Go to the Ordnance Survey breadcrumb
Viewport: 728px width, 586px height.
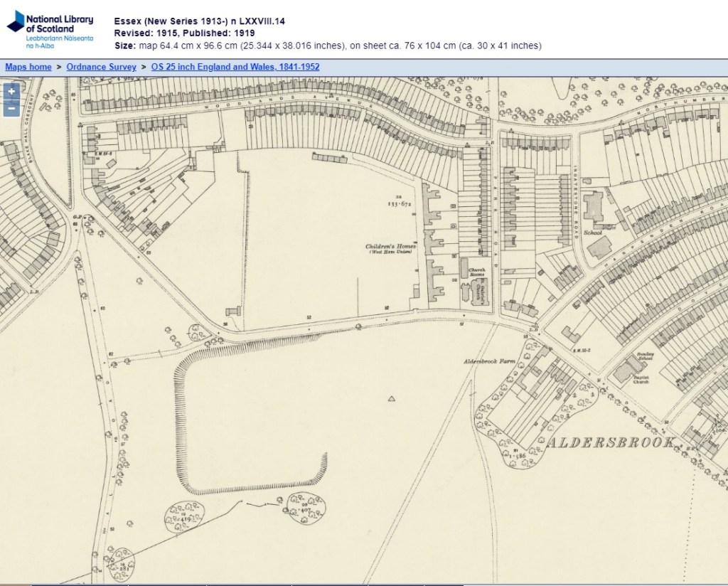coord(101,67)
